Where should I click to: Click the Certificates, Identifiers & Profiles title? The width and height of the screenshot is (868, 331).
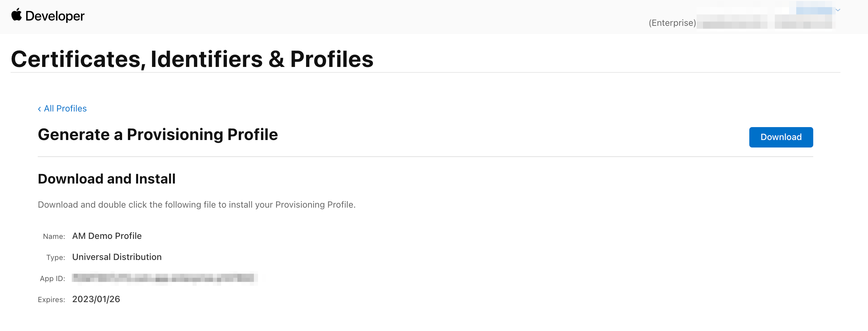point(192,59)
